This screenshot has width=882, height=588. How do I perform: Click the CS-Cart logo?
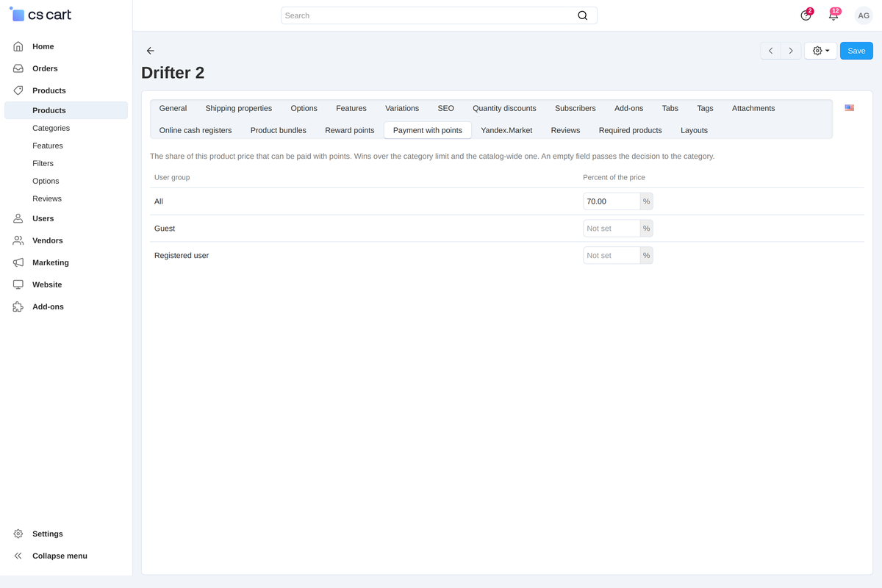coord(40,14)
